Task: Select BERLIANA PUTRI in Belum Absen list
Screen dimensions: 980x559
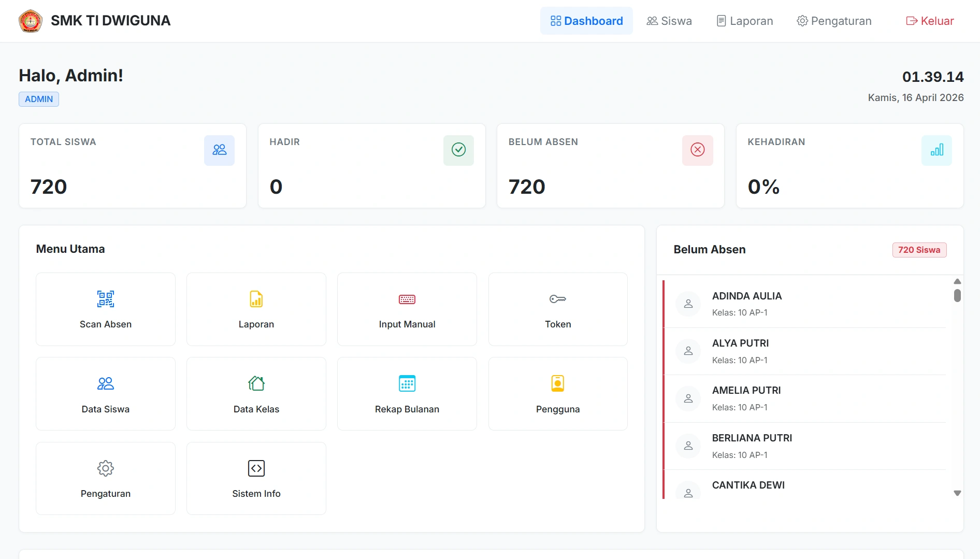Action: (x=805, y=446)
